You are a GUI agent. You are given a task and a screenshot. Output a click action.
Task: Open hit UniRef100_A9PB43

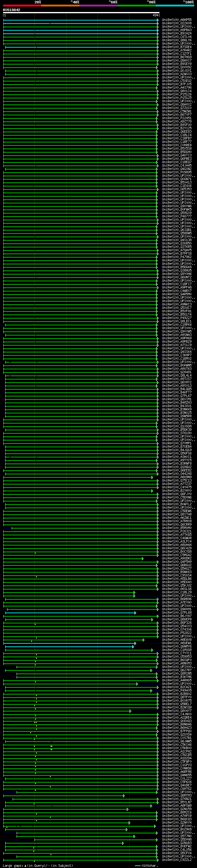coord(177,30)
